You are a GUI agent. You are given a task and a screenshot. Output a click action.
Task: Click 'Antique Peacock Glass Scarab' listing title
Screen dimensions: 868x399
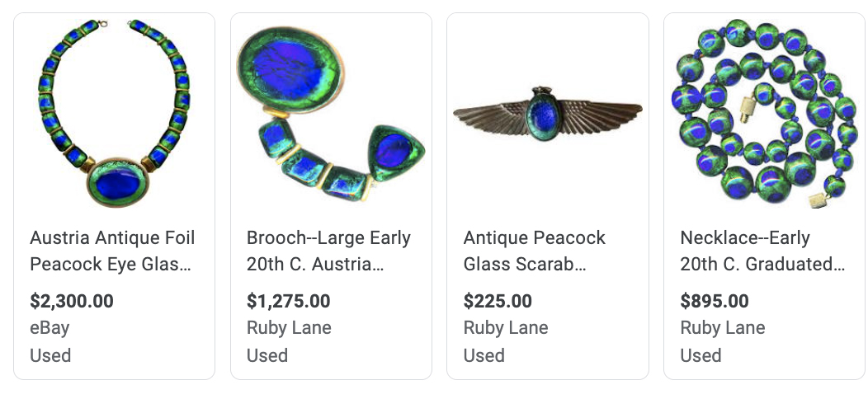[x=535, y=251]
